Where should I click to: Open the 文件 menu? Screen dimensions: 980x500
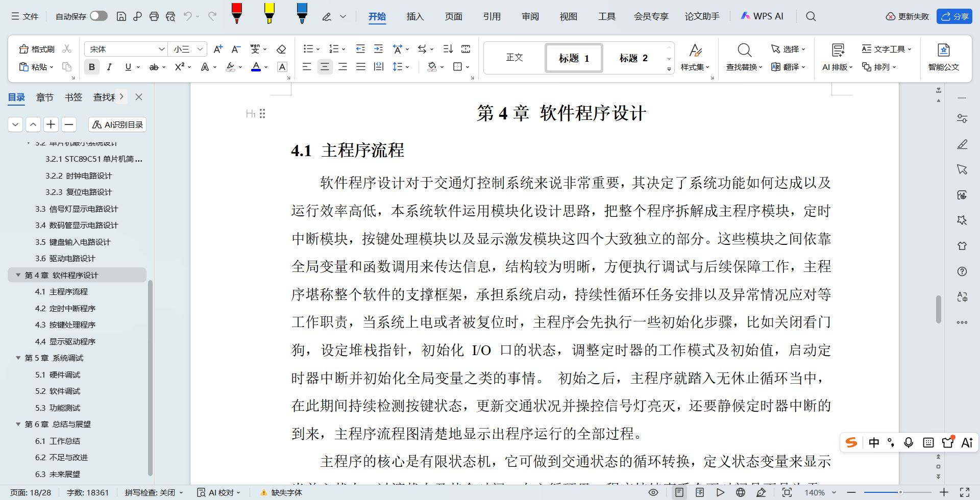pyautogui.click(x=25, y=16)
